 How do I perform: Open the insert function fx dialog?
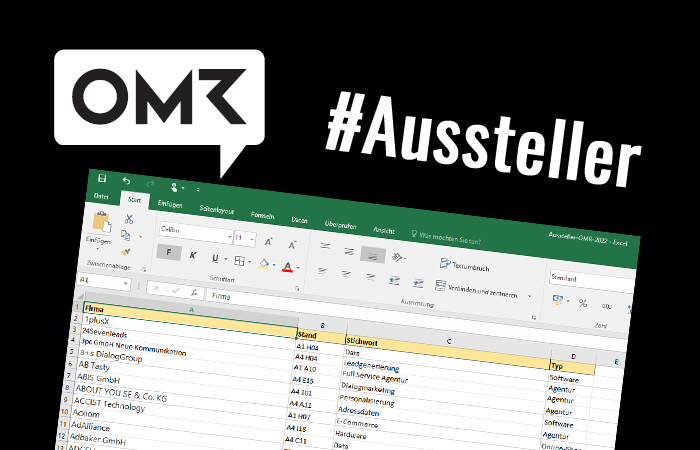(194, 293)
